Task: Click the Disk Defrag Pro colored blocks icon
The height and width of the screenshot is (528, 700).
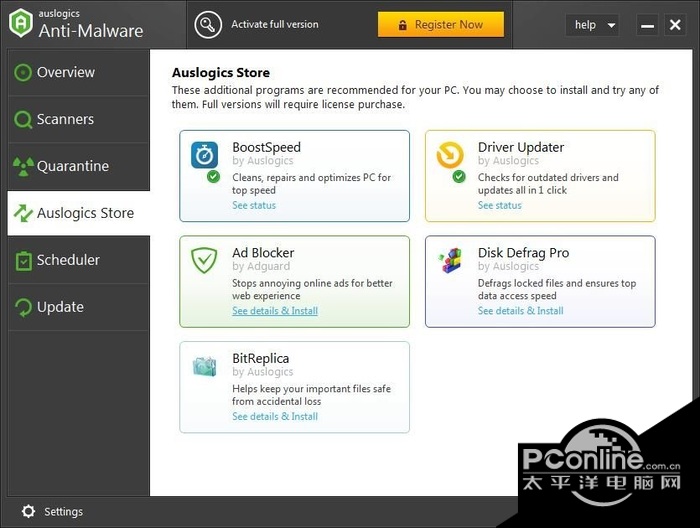Action: tap(450, 260)
